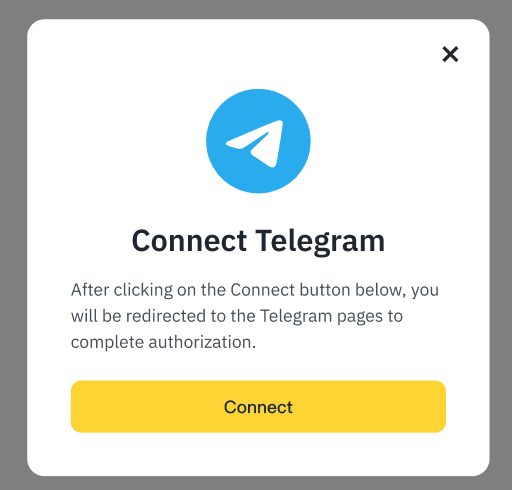Click the complete authorization text line
Viewport: 512px width, 490px height.
pos(163,342)
